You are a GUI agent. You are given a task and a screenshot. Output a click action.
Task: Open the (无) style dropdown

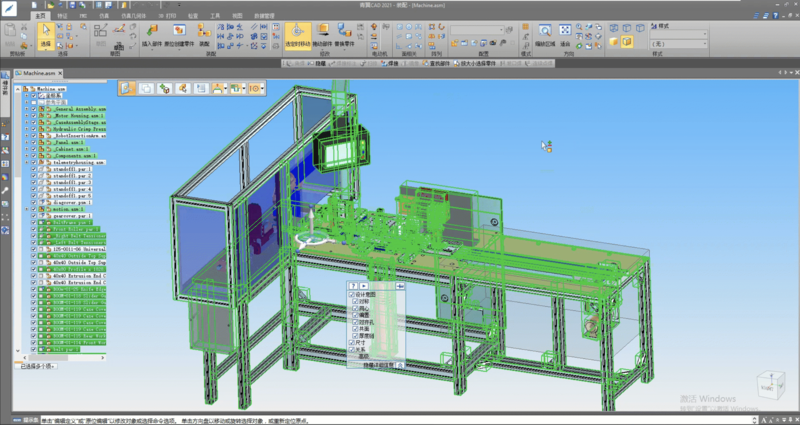[679, 44]
